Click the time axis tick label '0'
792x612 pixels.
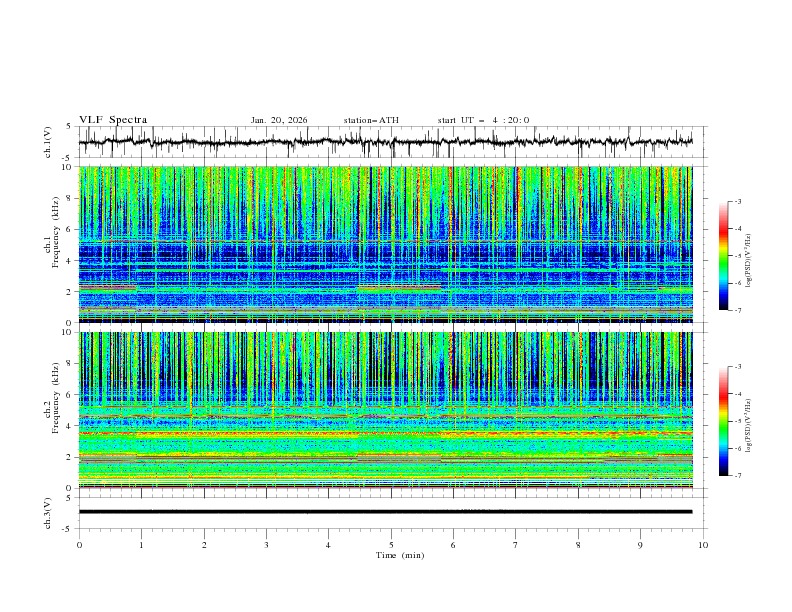(x=79, y=545)
